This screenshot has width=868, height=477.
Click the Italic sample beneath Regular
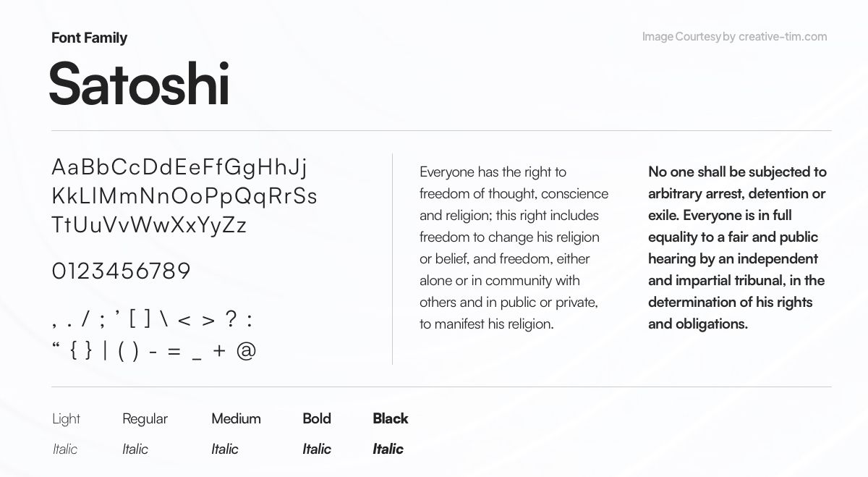(135, 449)
